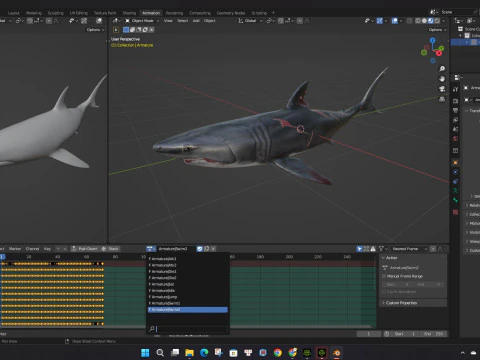The image size is (480, 360).
Task: Open the left viewport Options dropdown
Action: tap(95, 30)
